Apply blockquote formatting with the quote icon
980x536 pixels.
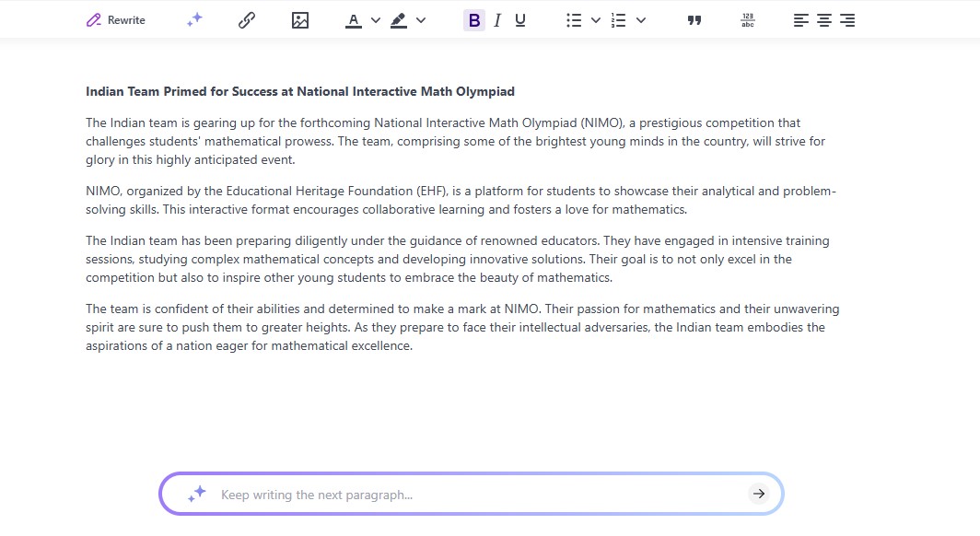click(694, 19)
